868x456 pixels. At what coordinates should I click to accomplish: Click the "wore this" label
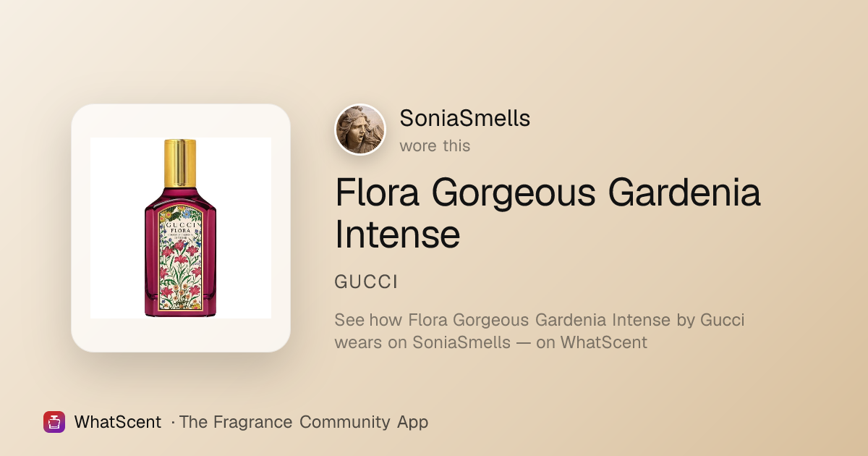coord(435,146)
